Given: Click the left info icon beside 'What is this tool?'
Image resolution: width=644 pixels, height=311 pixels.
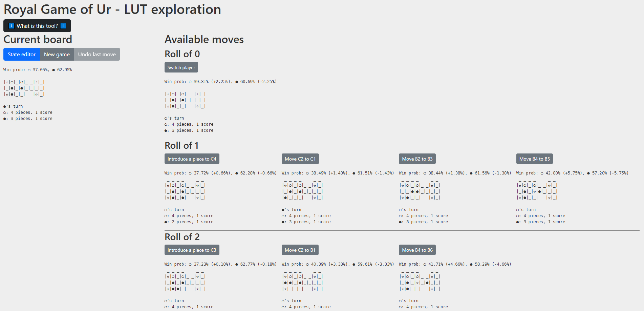Looking at the screenshot, I should [x=12, y=26].
